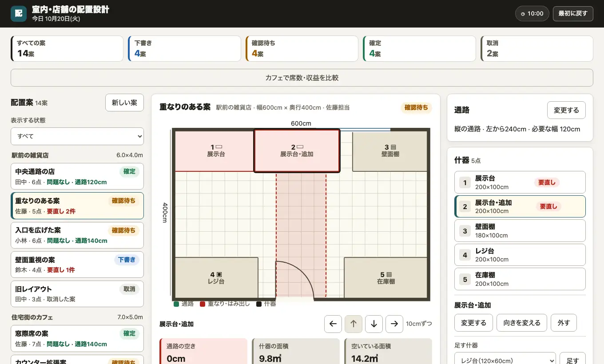
Task: Move fixture right with right arrow button
Action: 394,324
